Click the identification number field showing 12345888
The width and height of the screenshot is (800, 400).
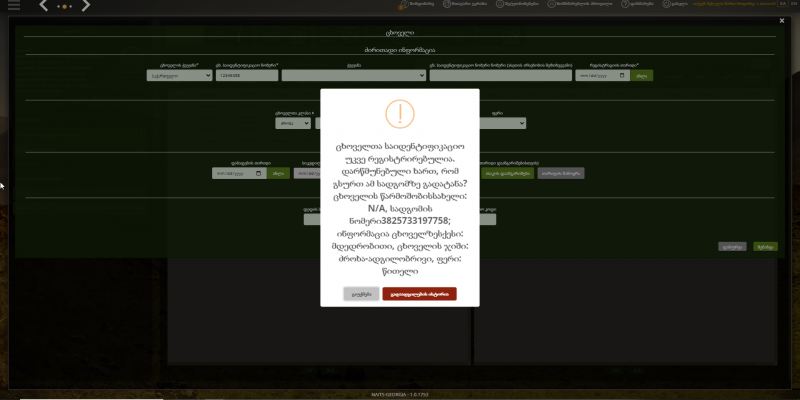coord(246,76)
